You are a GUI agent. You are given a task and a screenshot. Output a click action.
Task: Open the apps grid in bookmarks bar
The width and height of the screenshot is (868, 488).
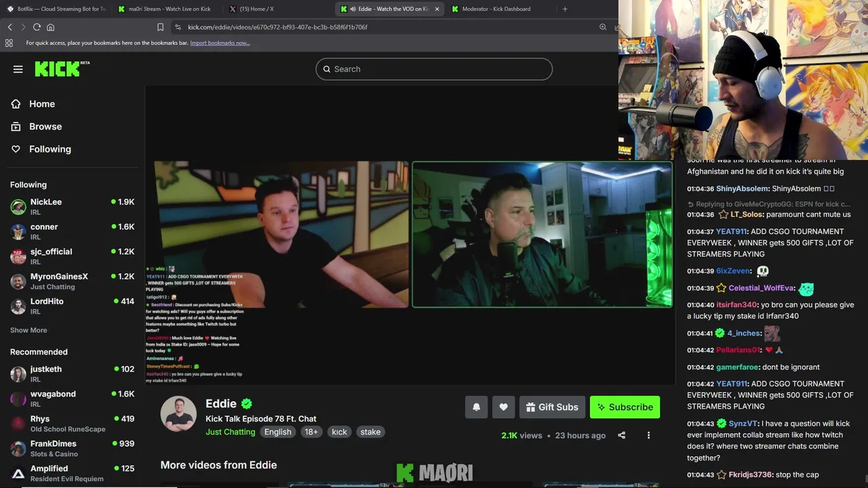point(9,43)
